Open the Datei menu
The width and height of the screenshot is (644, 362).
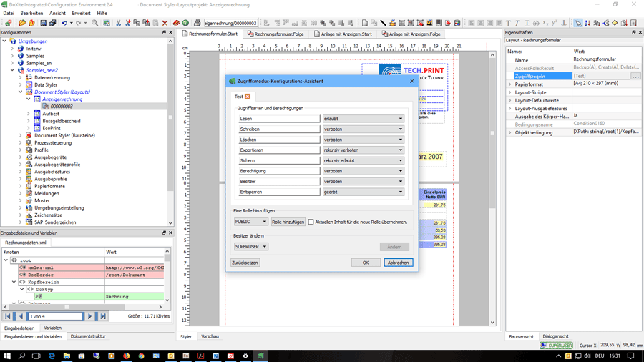[x=8, y=13]
